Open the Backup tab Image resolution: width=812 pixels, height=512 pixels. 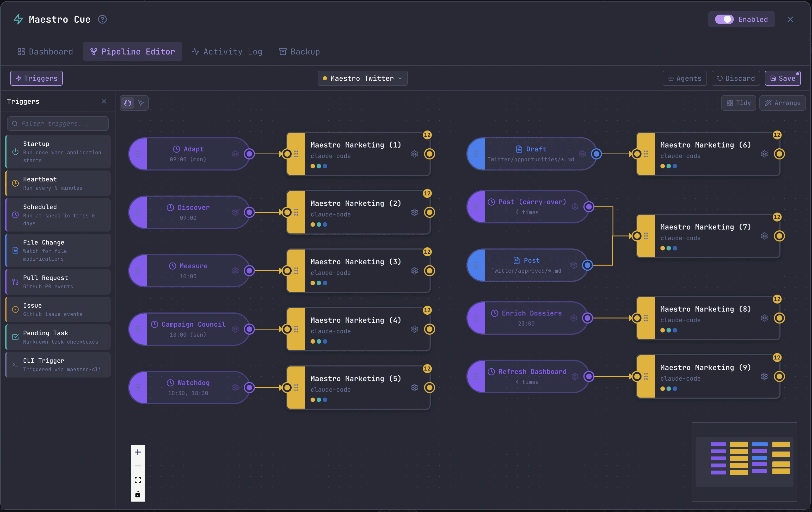point(299,52)
